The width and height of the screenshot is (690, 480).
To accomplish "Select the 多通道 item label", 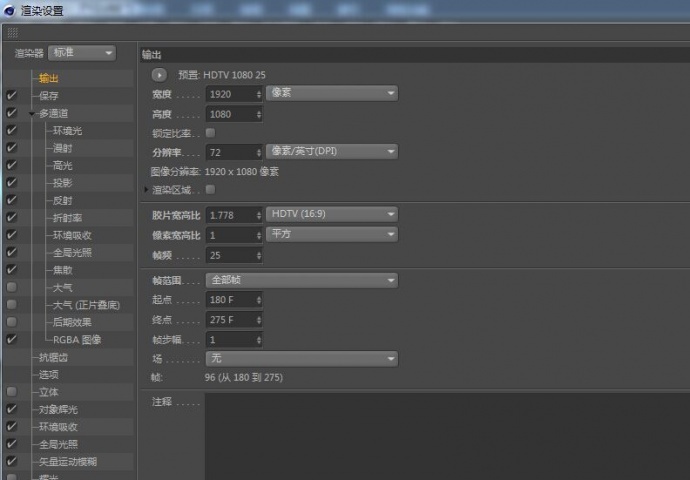I will tap(53, 114).
